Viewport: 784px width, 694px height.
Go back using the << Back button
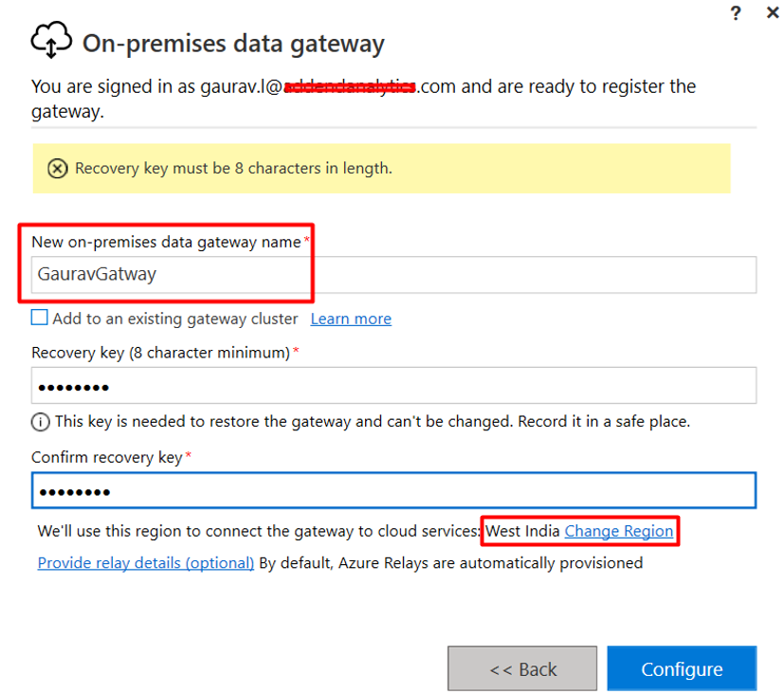522,669
